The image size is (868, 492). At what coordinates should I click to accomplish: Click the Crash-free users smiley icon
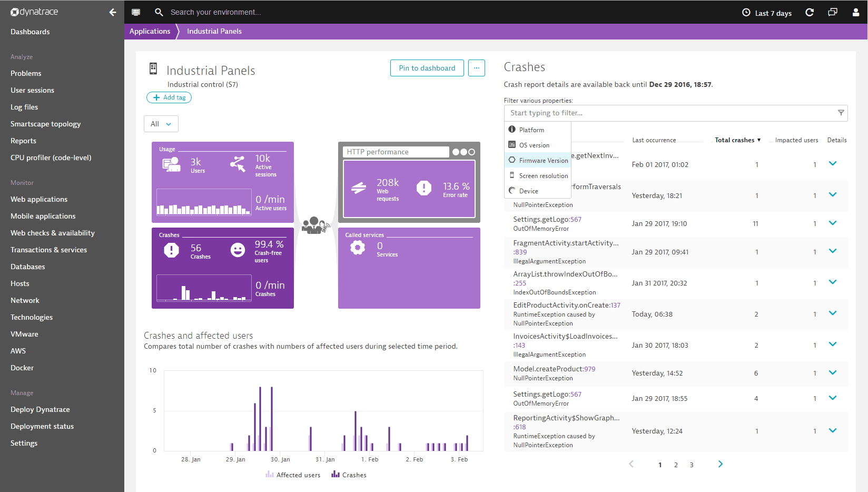[238, 250]
